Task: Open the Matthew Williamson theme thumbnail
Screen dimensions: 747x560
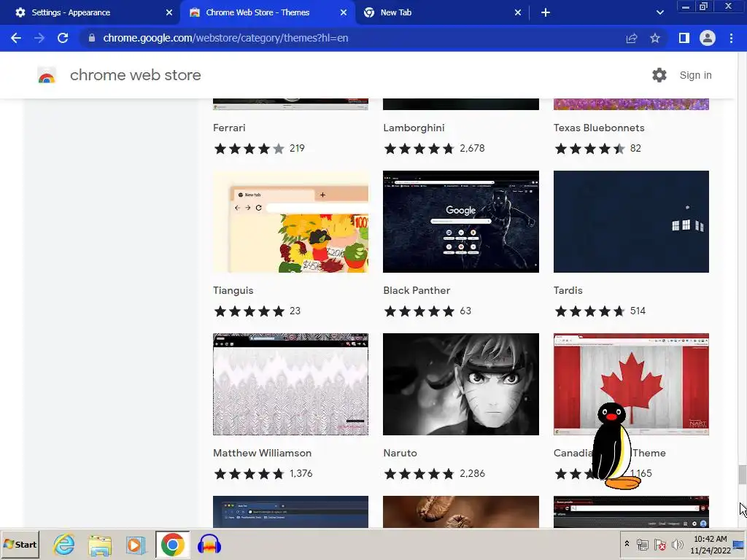Action: (x=290, y=384)
